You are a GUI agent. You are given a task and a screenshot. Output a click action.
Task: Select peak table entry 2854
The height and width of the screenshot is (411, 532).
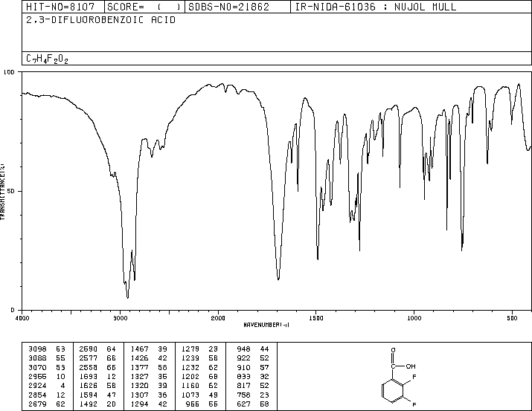tap(47, 395)
